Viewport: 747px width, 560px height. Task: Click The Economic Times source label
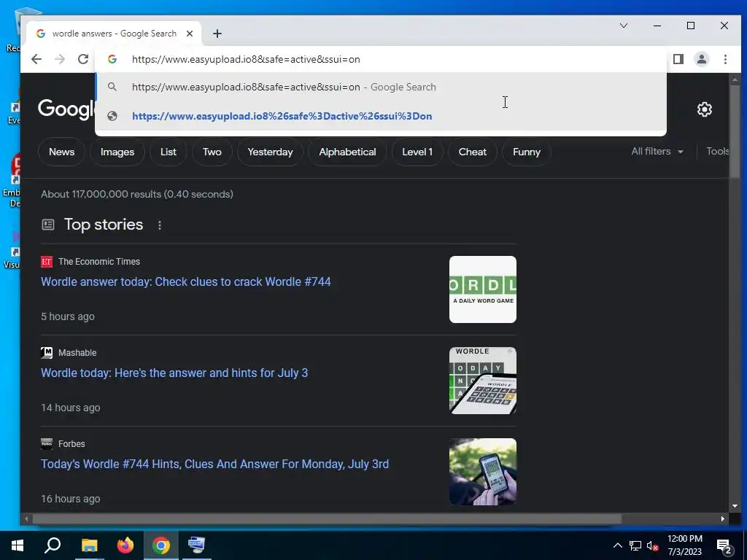point(99,262)
